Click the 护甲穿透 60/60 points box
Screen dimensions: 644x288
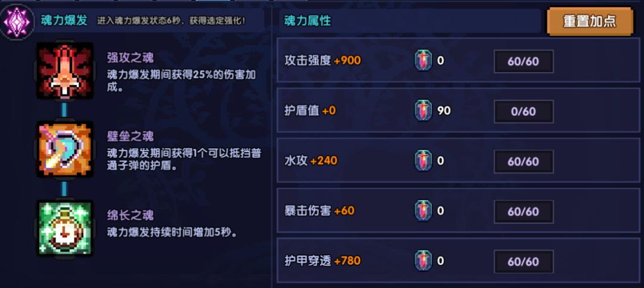(524, 262)
